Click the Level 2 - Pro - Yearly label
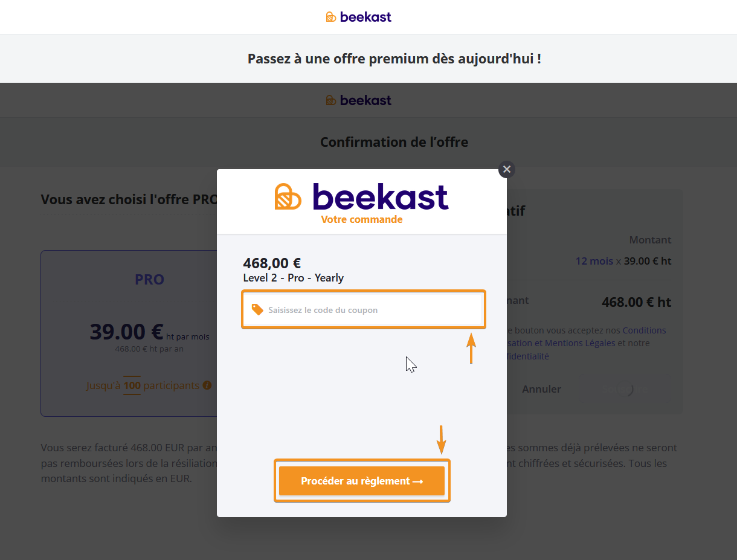737x560 pixels. (x=293, y=278)
